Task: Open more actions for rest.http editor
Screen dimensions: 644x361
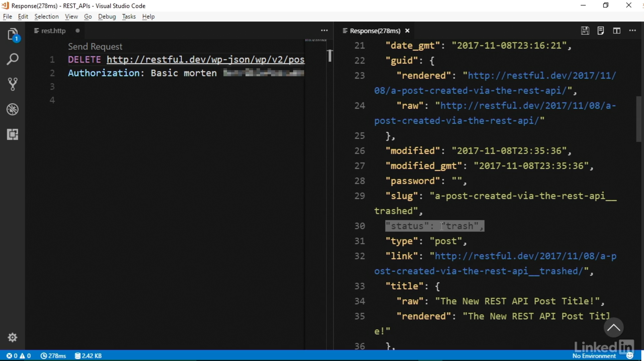Action: [324, 31]
